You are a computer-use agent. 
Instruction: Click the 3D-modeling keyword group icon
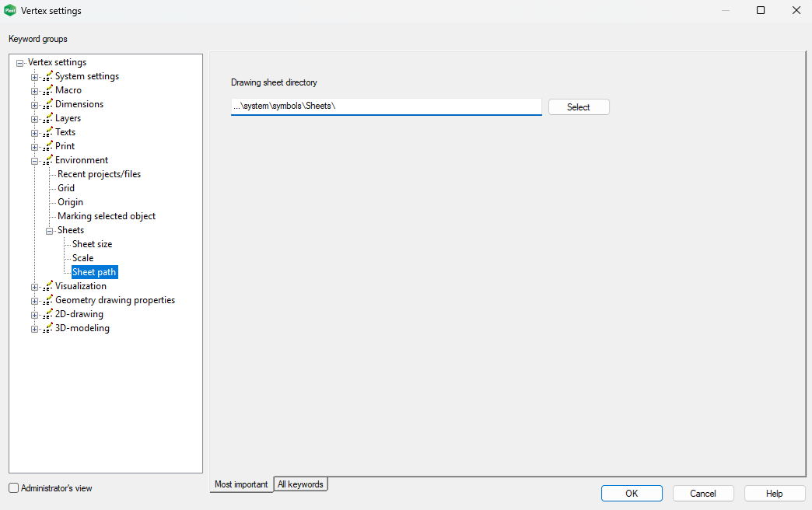coord(48,328)
